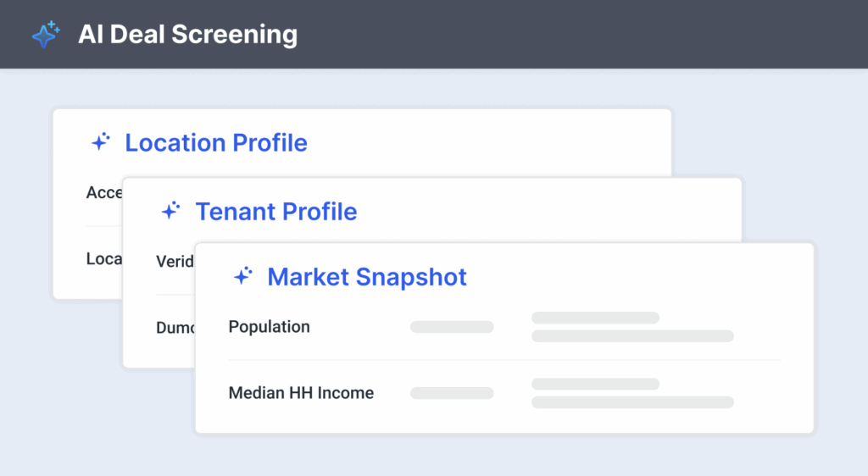Open the Location Profile card heading
Image resolution: width=868 pixels, height=476 pixels.
pyautogui.click(x=215, y=142)
